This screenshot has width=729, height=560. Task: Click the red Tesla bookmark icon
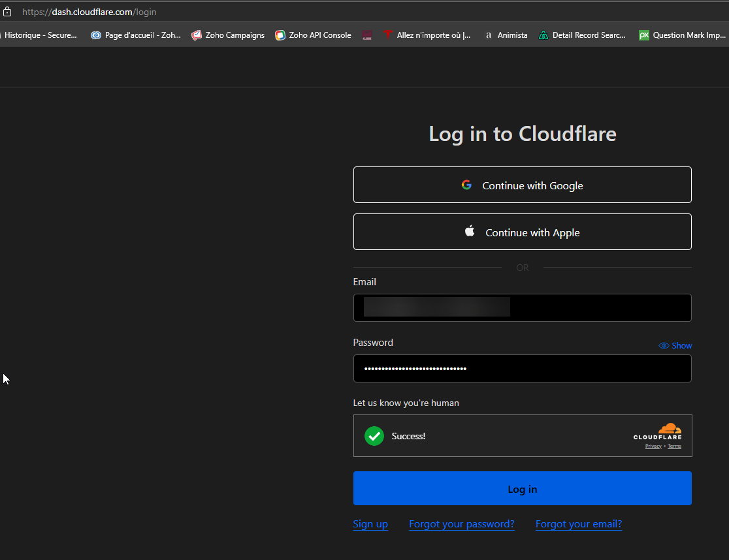(388, 35)
